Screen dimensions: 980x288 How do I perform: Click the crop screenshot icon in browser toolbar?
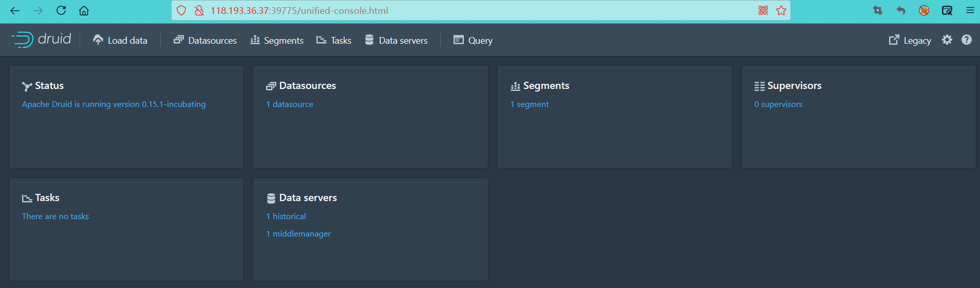878,10
